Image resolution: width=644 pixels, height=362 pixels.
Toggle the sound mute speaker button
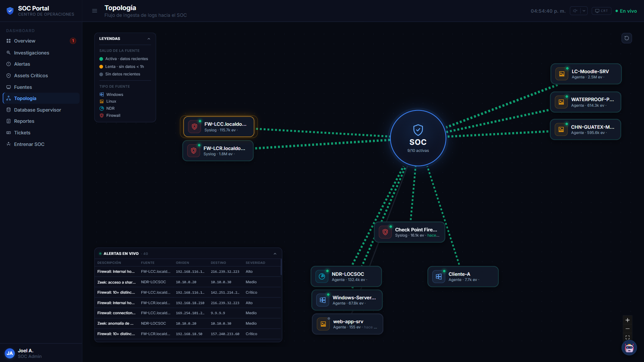[x=575, y=11]
